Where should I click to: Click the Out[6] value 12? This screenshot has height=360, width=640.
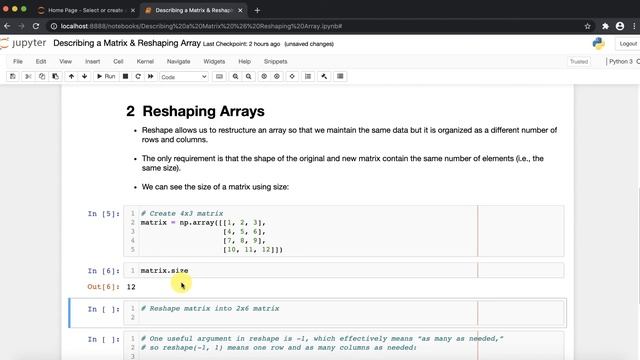click(131, 287)
